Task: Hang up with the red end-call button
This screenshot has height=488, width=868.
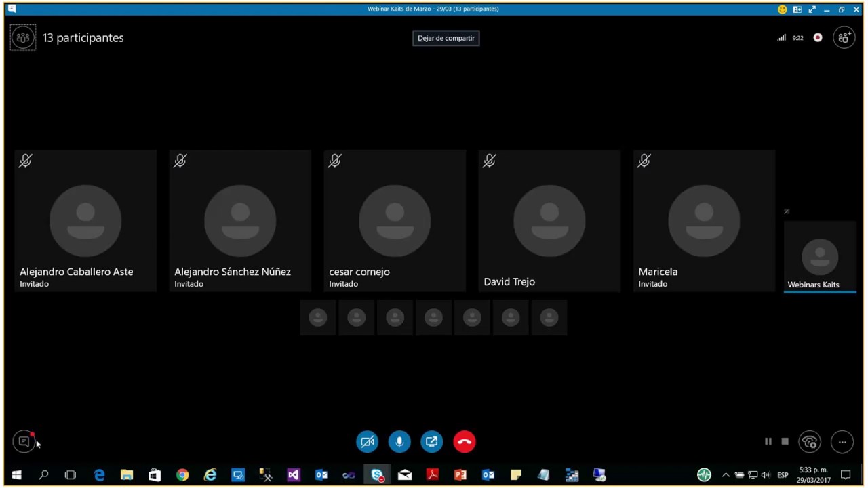Action: 465,442
